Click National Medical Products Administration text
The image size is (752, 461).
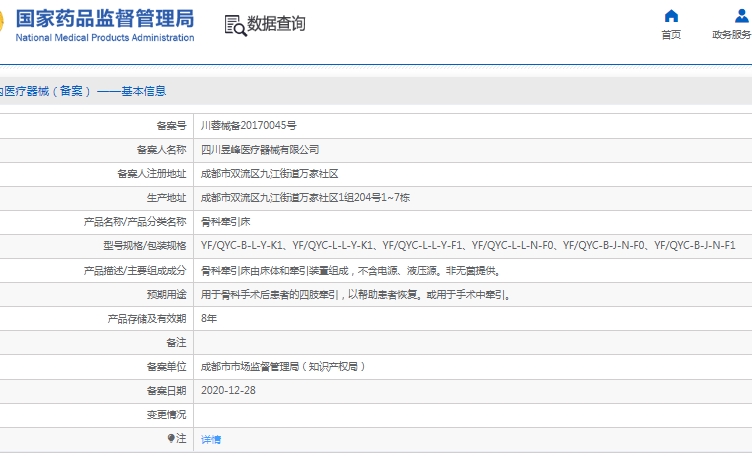pos(105,37)
